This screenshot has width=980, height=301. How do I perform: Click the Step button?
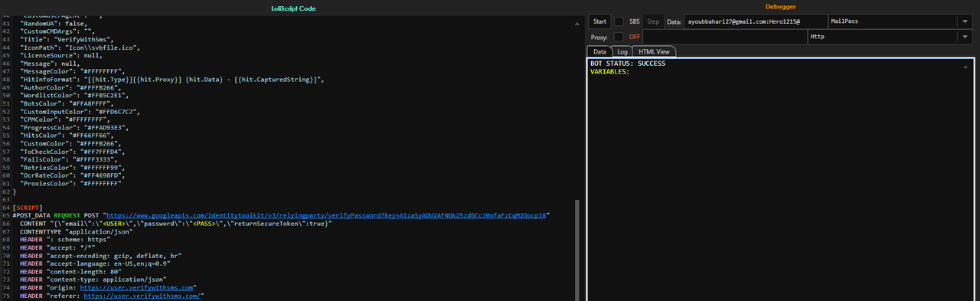(653, 21)
